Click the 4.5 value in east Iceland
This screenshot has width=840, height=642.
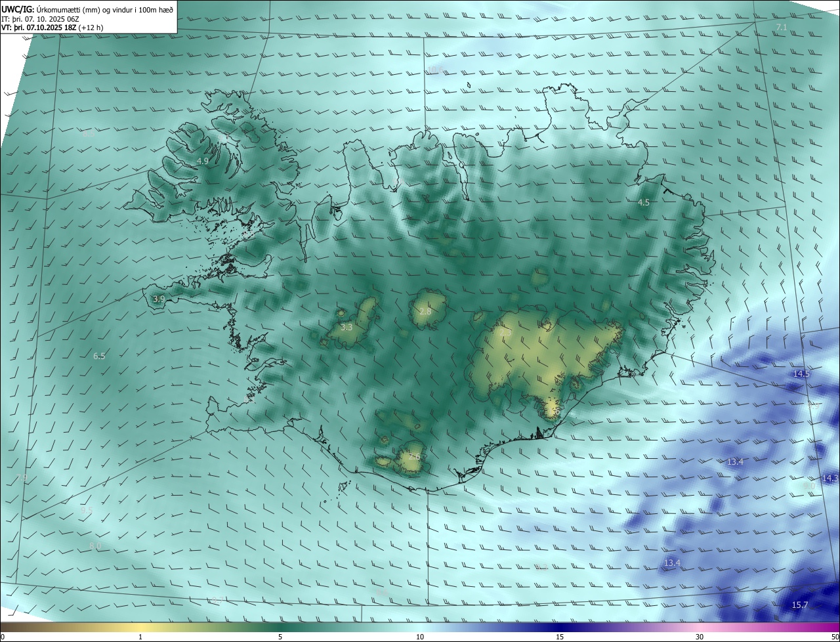644,203
